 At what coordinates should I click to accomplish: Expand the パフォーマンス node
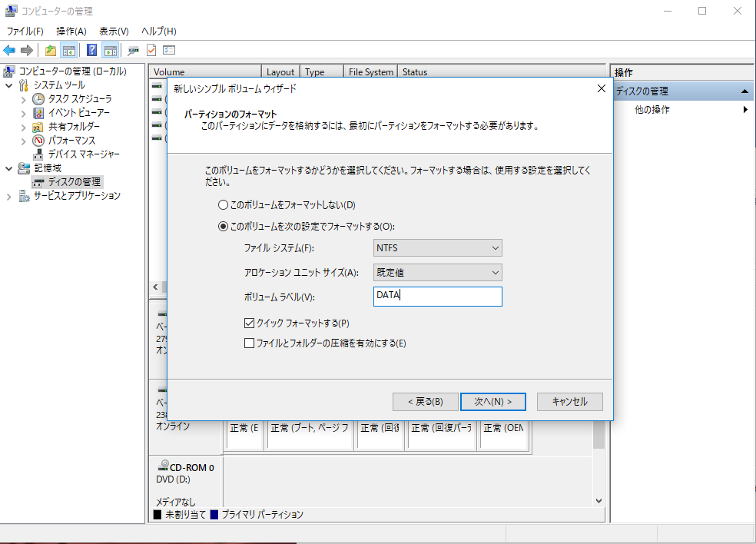coord(23,141)
